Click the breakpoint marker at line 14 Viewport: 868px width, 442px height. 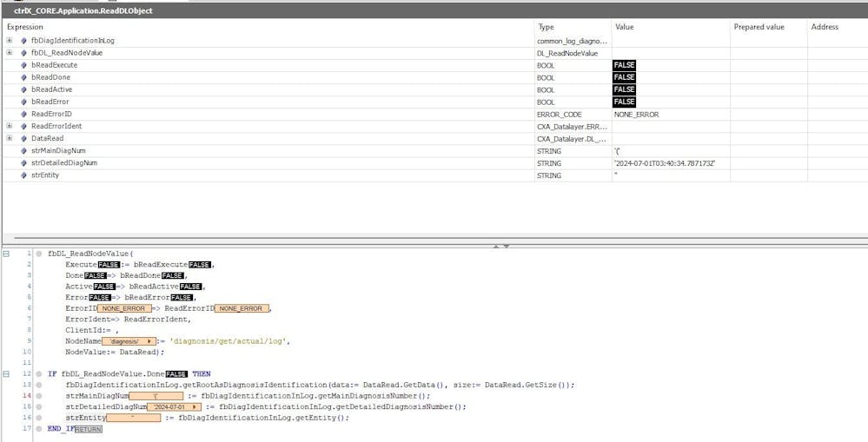[39, 395]
